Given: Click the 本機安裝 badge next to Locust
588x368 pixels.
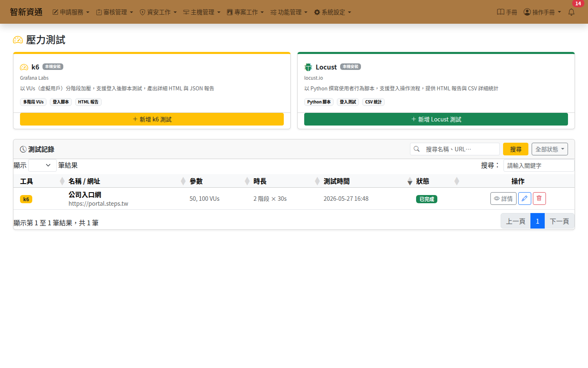Looking at the screenshot, I should tap(350, 67).
